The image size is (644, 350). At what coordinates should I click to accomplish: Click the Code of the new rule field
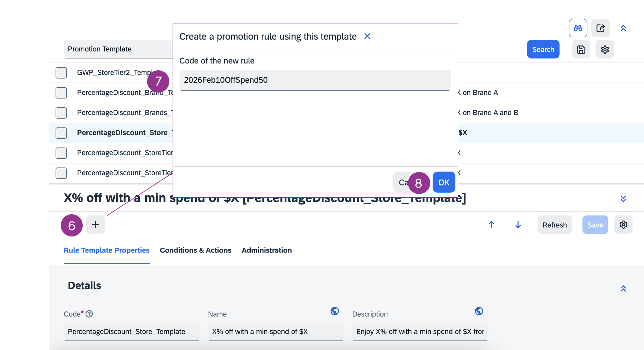pos(314,80)
